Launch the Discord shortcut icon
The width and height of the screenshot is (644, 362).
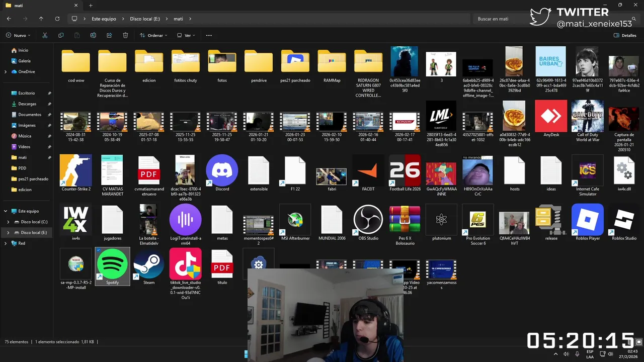click(x=222, y=170)
